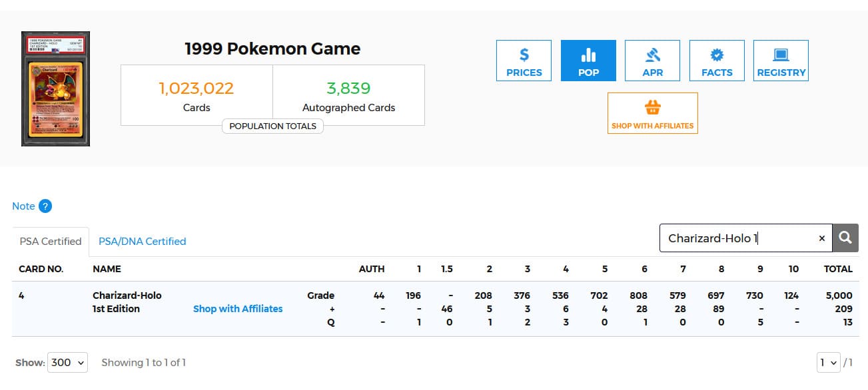
Task: Click the blue Note help question icon
Action: pyautogui.click(x=45, y=206)
